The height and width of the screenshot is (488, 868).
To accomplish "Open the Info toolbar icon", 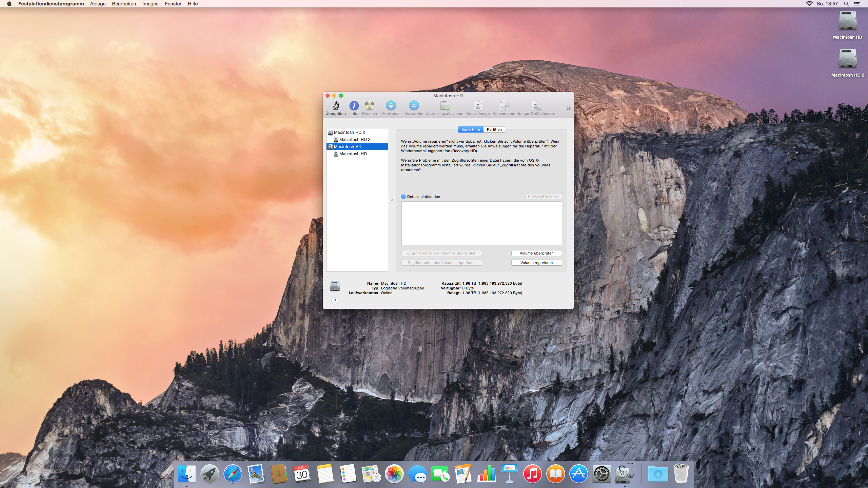I will click(354, 106).
